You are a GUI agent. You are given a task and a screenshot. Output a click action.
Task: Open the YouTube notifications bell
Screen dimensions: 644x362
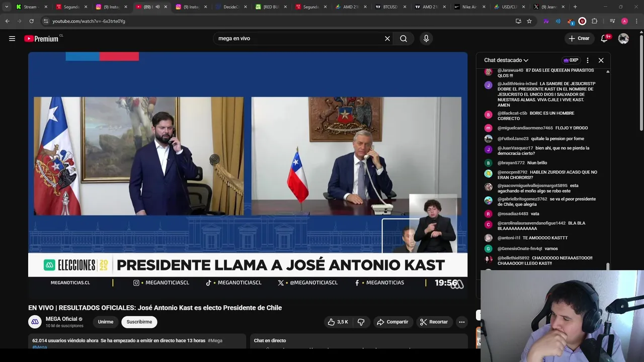click(x=605, y=38)
